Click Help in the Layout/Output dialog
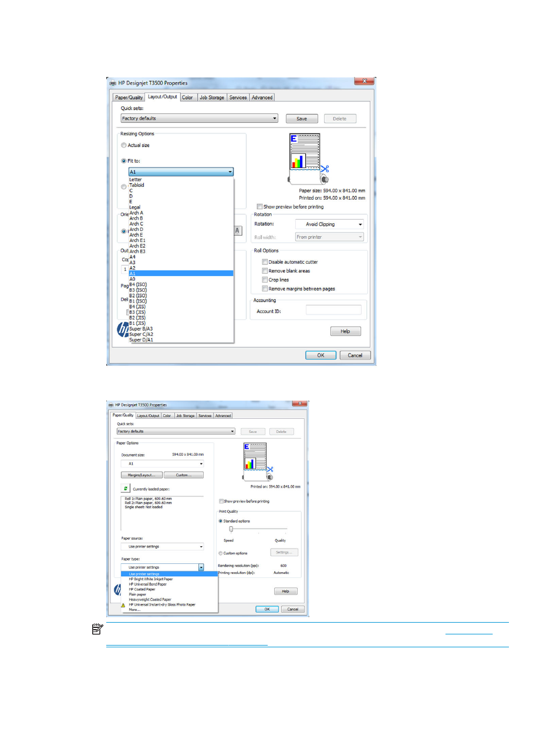 pos(345,331)
